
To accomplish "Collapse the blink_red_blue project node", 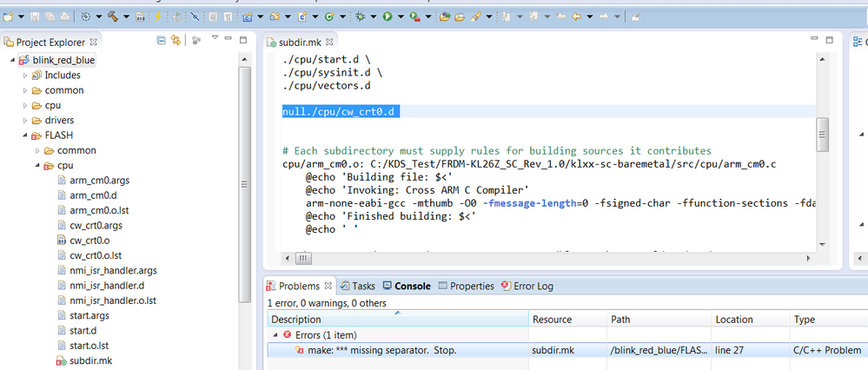I will pos(12,60).
